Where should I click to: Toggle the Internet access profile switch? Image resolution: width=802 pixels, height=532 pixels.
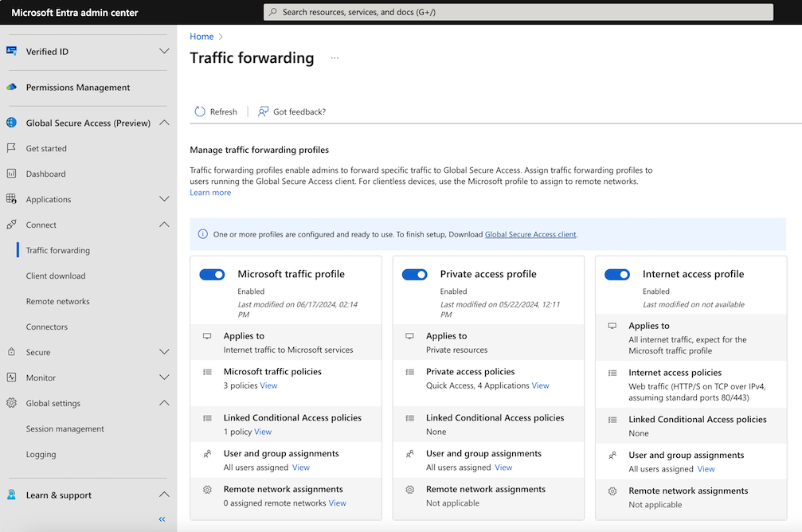point(617,274)
